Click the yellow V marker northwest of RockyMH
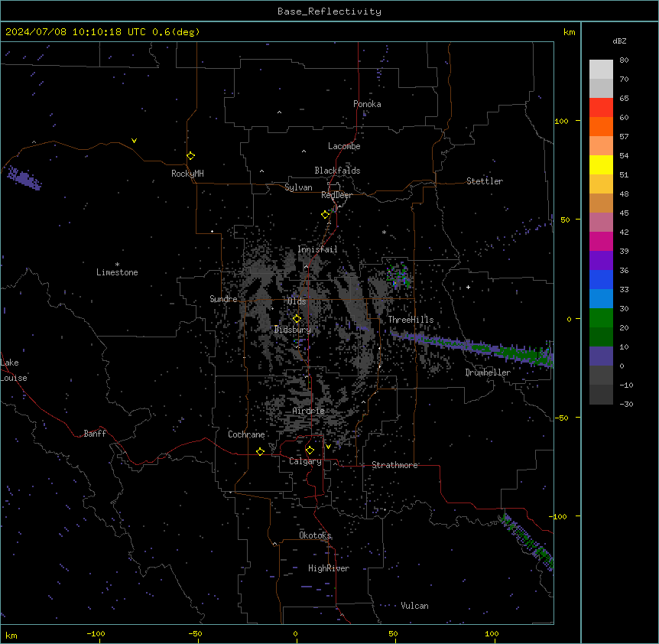Viewport: 659px width, 644px height. (134, 141)
